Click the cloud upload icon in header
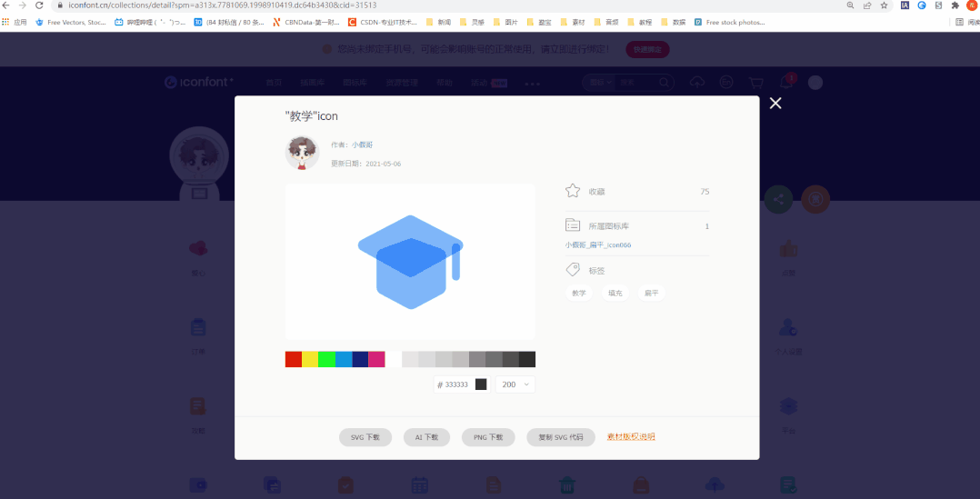The height and width of the screenshot is (499, 980). (697, 83)
